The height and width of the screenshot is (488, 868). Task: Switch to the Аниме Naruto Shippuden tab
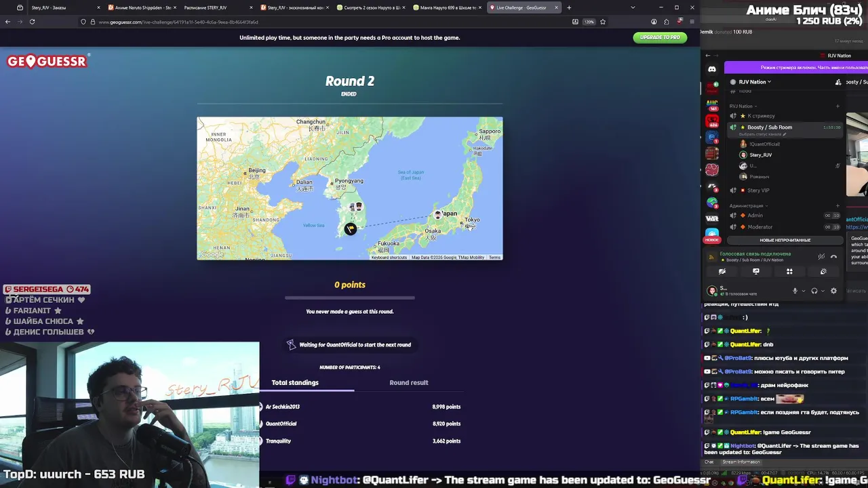[x=142, y=7]
